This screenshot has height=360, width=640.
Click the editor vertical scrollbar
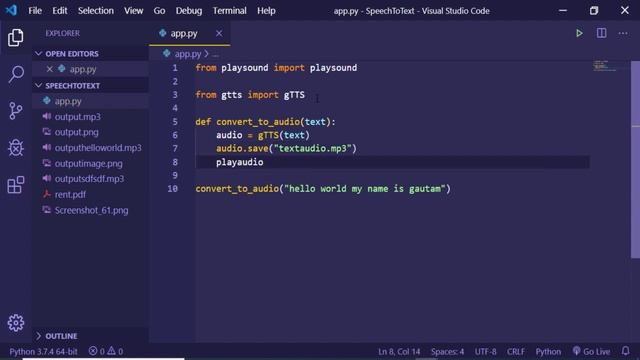point(636,159)
